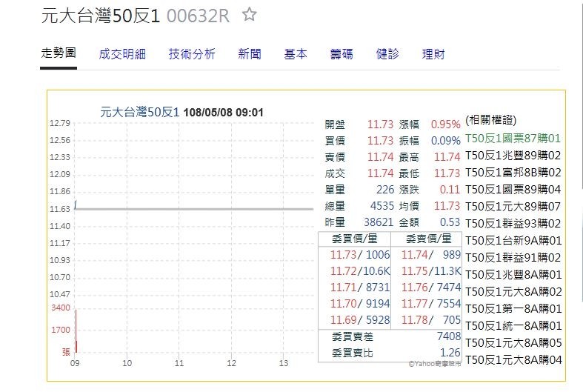This screenshot has width=583, height=392.
Task: Click the ask row 11.78/ 705
Action: coord(431,320)
